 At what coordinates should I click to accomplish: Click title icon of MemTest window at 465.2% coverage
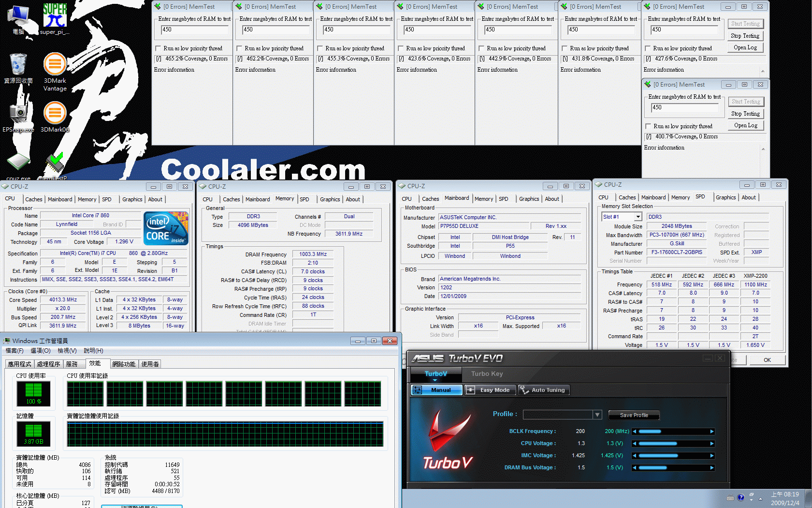pyautogui.click(x=158, y=6)
